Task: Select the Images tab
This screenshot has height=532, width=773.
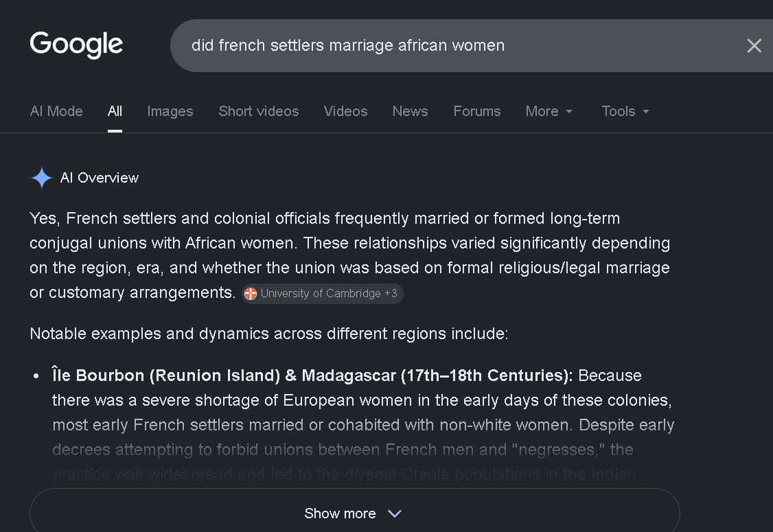Action: coord(170,111)
